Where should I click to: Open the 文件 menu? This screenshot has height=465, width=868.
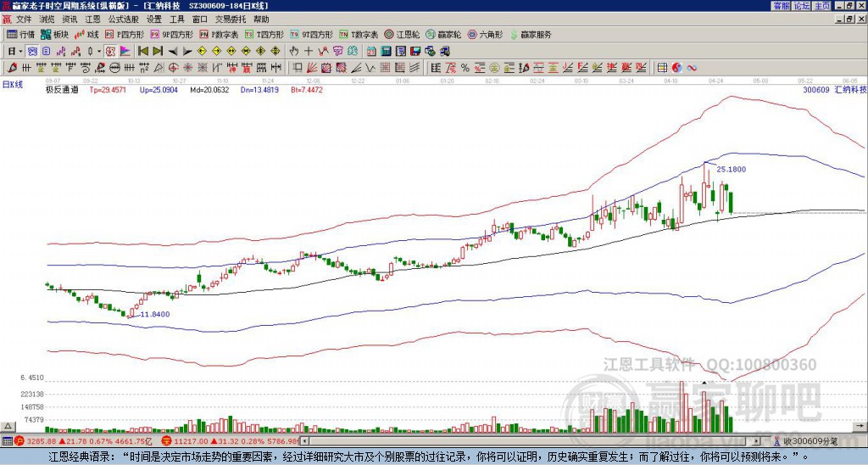tap(24, 20)
